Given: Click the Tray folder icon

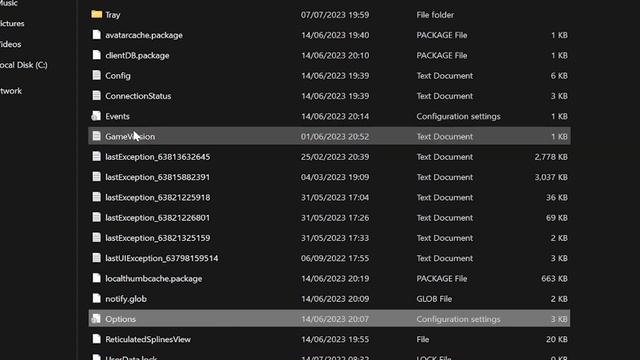Looking at the screenshot, I should click(x=97, y=15).
